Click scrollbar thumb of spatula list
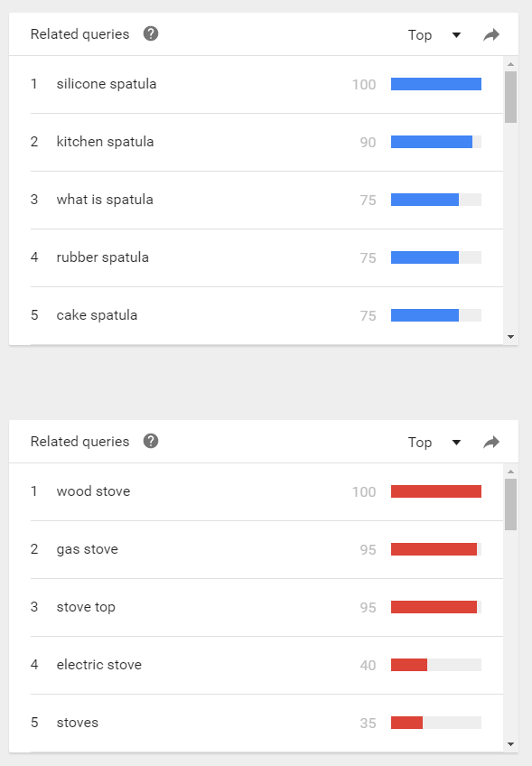This screenshot has height=766, width=532. [x=510, y=97]
